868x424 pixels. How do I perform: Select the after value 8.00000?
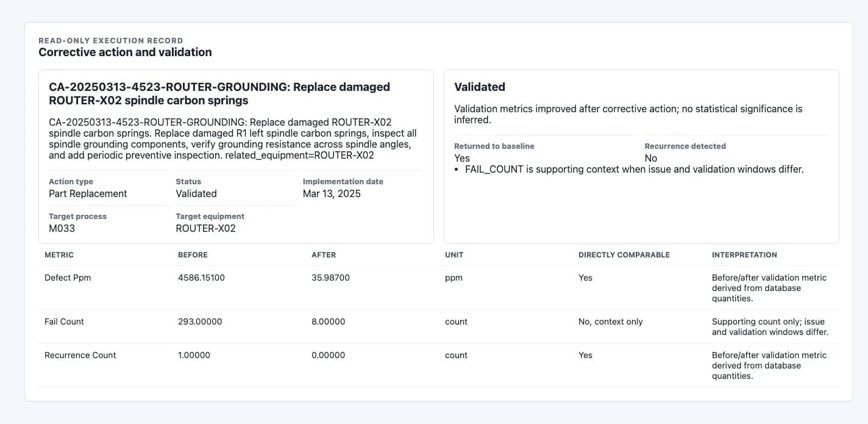tap(328, 322)
